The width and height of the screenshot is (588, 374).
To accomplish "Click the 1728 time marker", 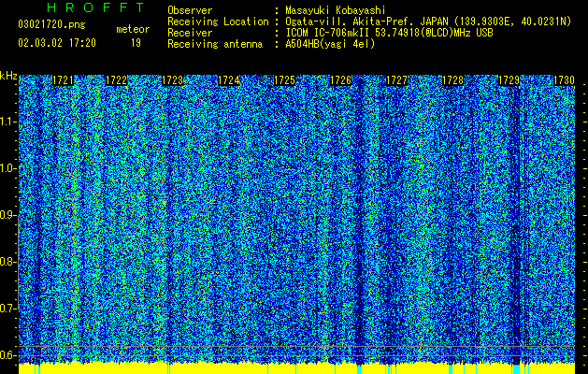I will click(x=453, y=80).
